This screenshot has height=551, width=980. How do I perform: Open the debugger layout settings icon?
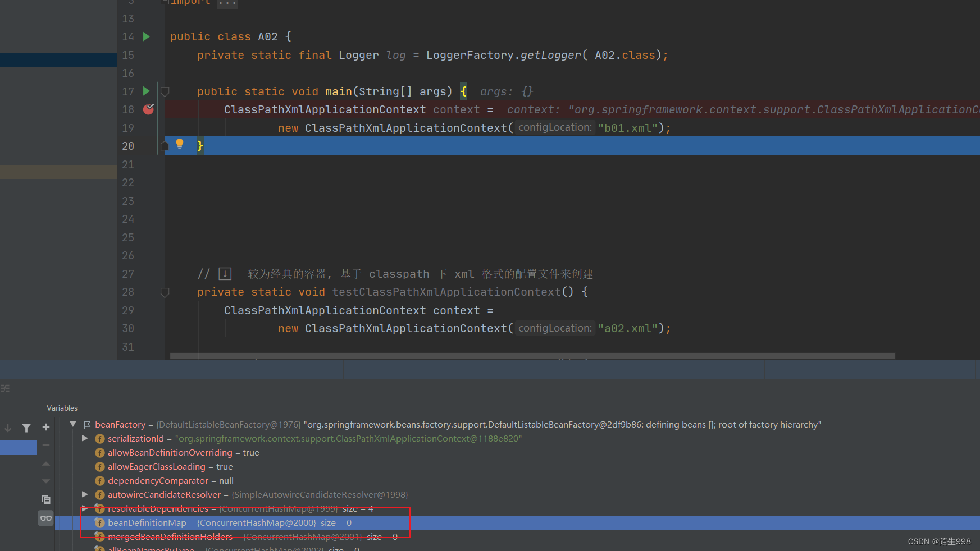[6, 388]
